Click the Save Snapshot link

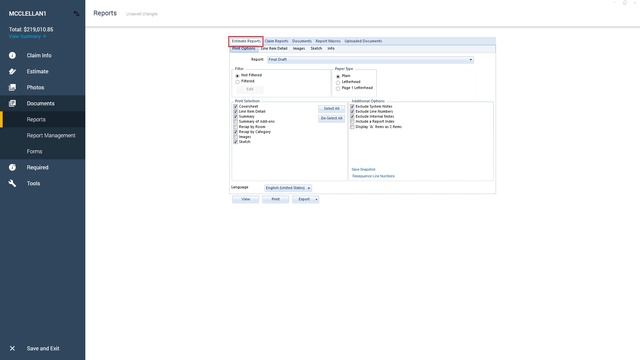(363, 169)
